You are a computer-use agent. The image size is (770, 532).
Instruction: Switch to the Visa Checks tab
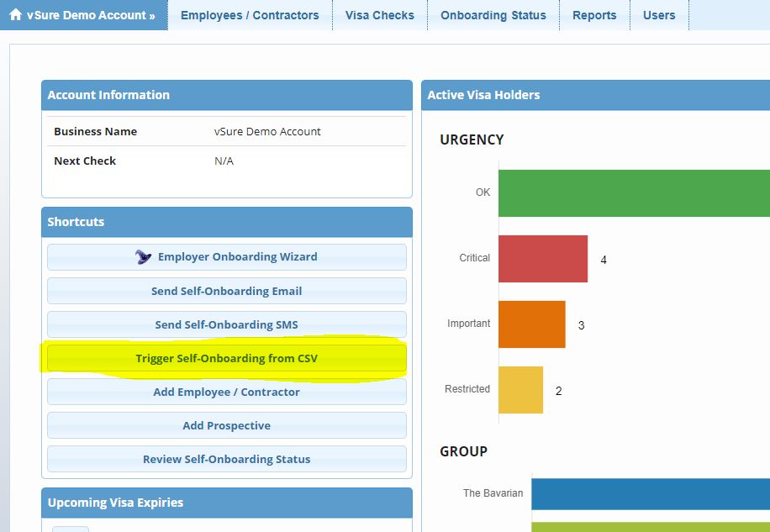click(x=379, y=15)
